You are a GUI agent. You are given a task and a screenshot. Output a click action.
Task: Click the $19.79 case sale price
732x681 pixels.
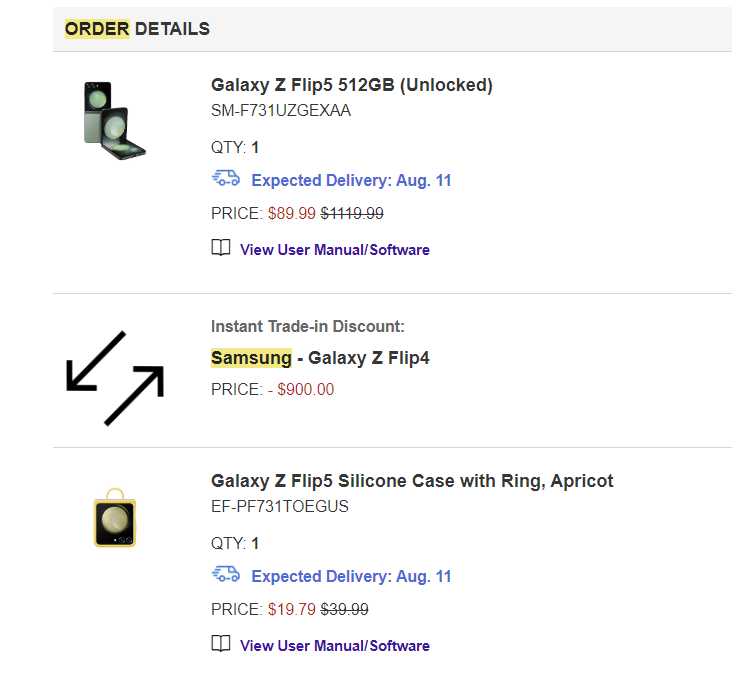click(292, 609)
